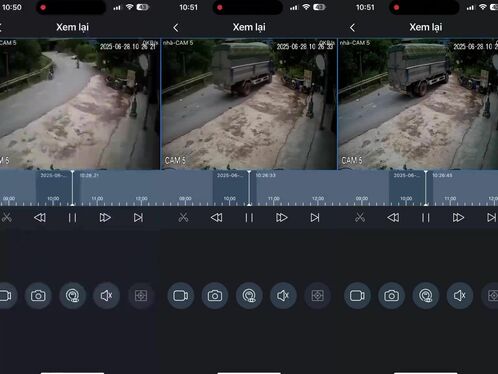
Task: Tap the clip scissors icon in the middle screen
Action: click(183, 218)
